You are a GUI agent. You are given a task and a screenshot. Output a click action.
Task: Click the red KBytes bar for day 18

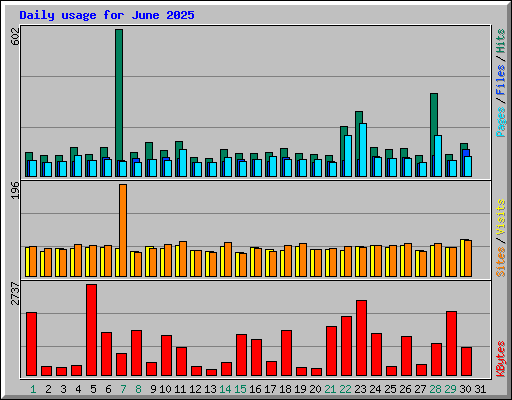tap(286, 353)
